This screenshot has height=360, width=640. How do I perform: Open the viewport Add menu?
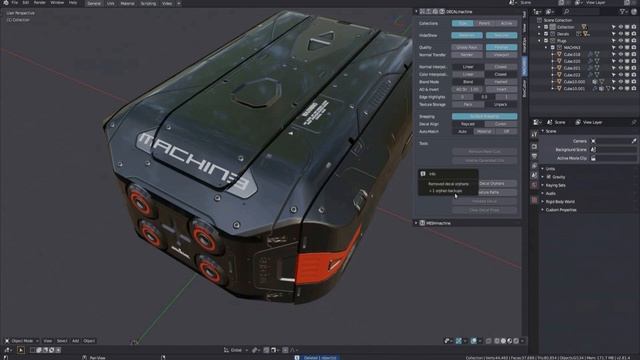click(76, 341)
